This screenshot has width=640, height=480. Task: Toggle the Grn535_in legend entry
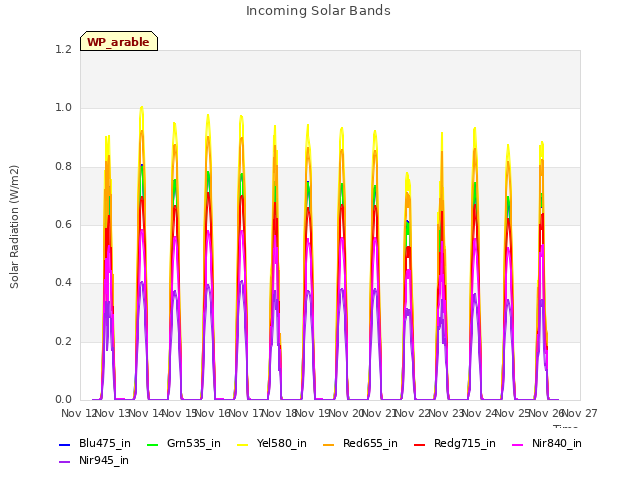click(184, 444)
